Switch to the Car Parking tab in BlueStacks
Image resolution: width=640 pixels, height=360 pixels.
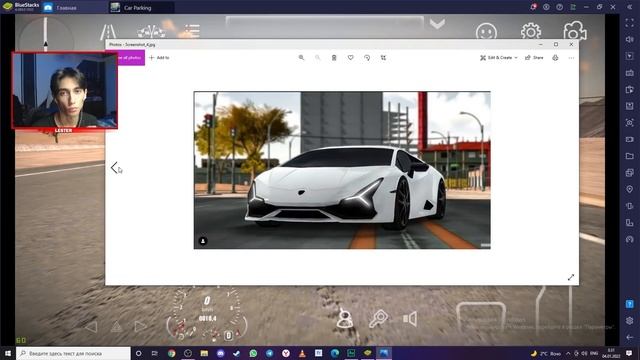141,7
